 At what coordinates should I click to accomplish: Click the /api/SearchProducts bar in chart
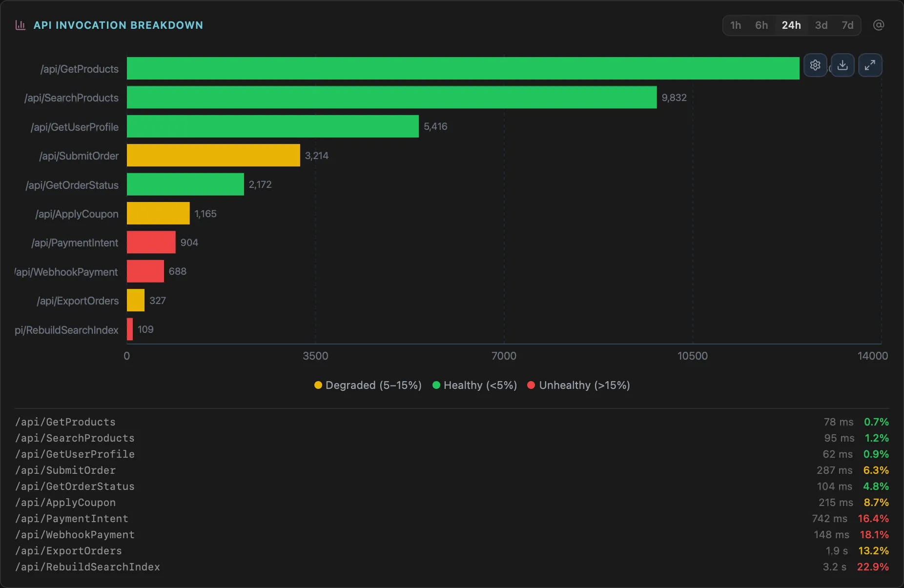tap(391, 98)
